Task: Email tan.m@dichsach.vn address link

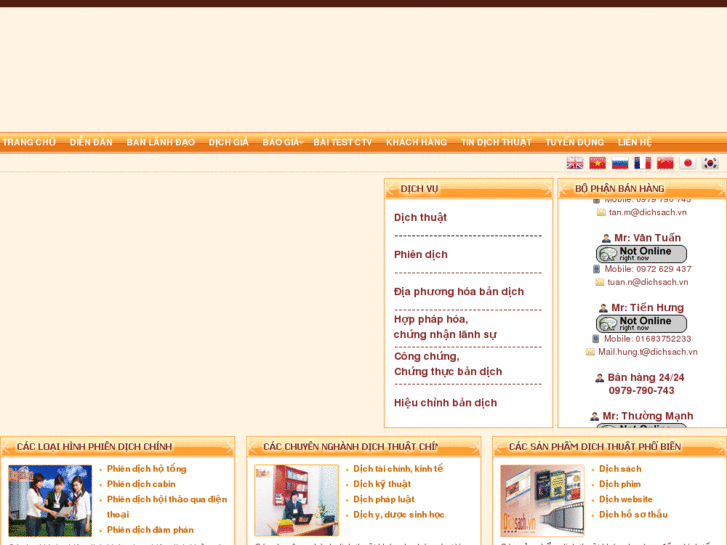Action: (648, 212)
